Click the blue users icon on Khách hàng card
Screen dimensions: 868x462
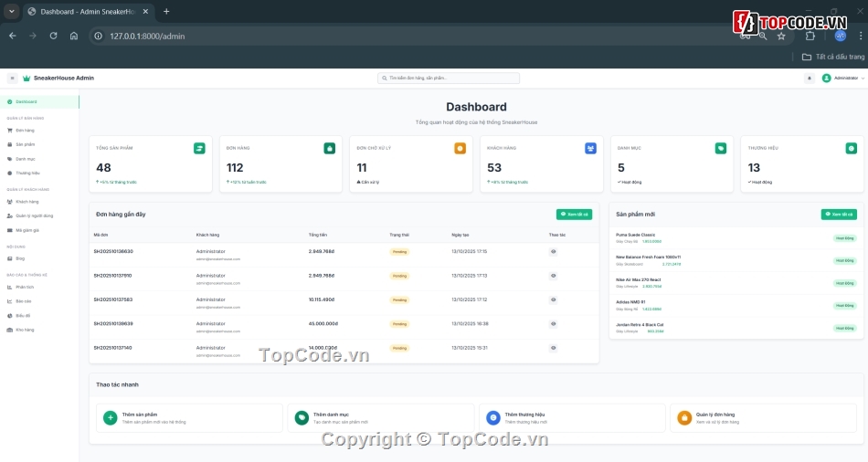(x=590, y=148)
